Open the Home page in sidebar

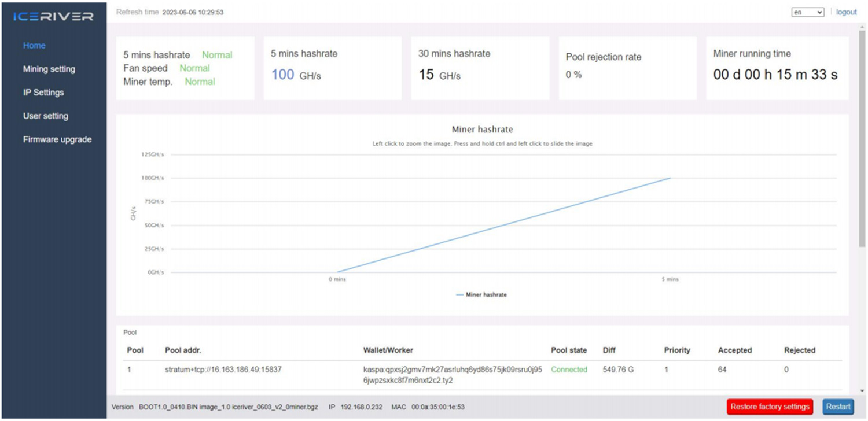coord(34,45)
